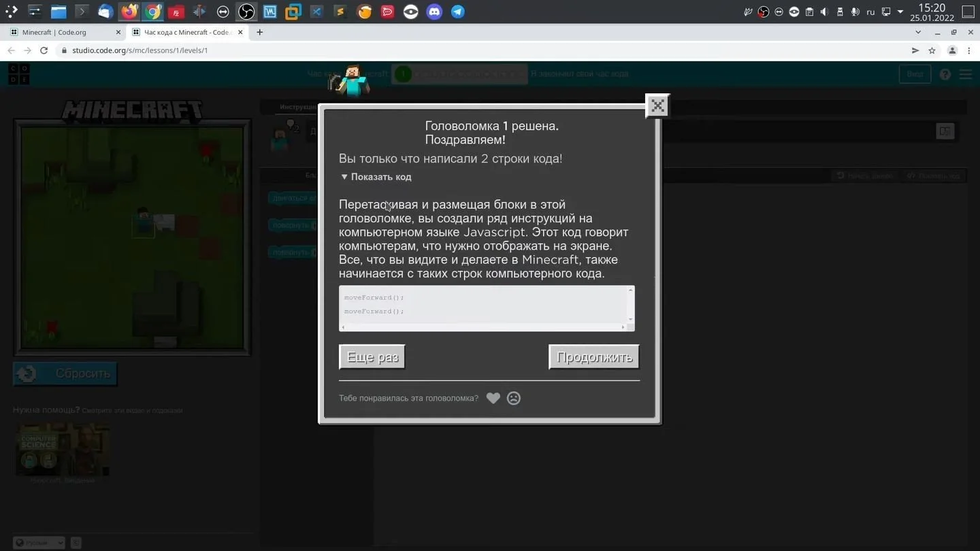Click the green level 1 progress bubble
The height and width of the screenshot is (551, 980).
click(x=403, y=73)
